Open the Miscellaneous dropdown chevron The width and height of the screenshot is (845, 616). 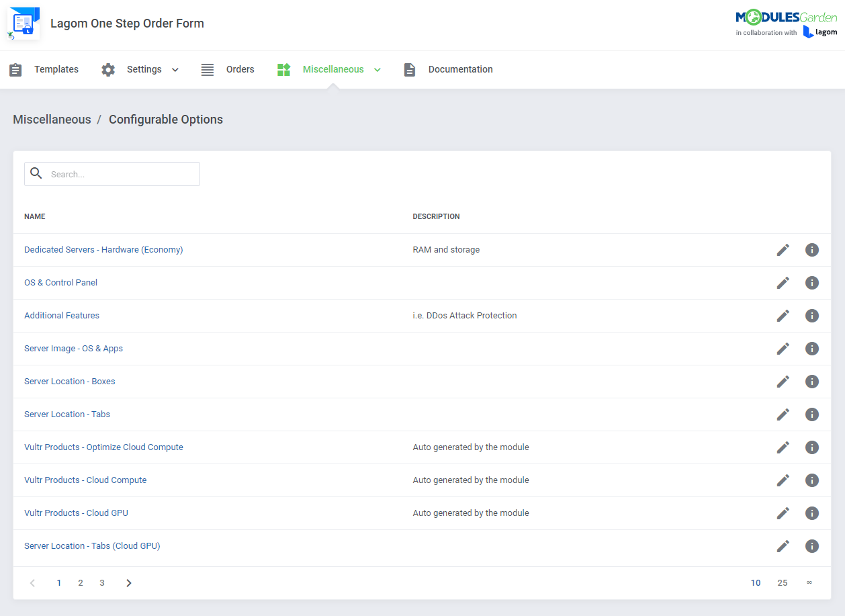[377, 69]
